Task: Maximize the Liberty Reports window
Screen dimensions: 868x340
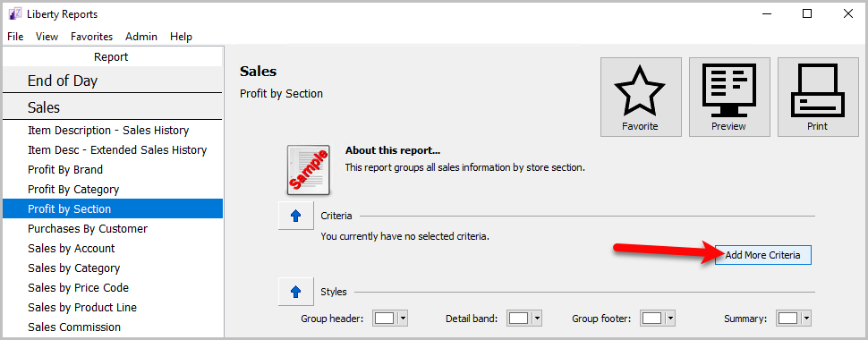Action: coord(807,13)
